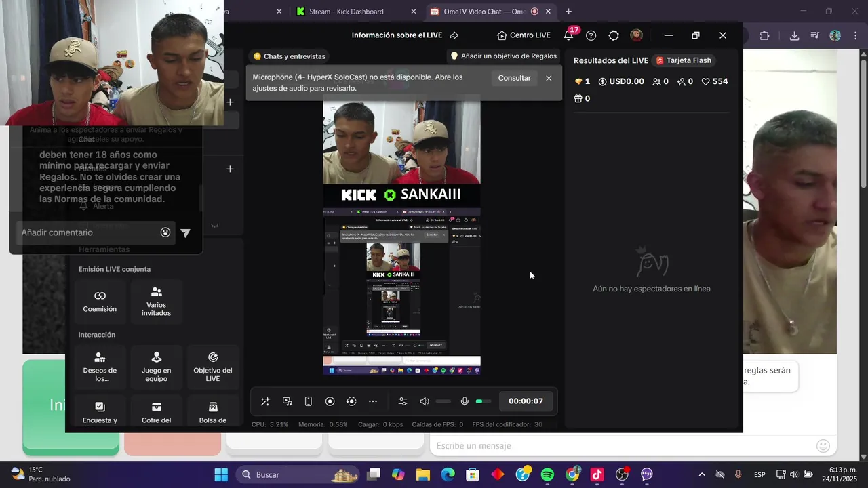The height and width of the screenshot is (488, 868).
Task: Adjust the microphone level slider
Action: coord(484,401)
